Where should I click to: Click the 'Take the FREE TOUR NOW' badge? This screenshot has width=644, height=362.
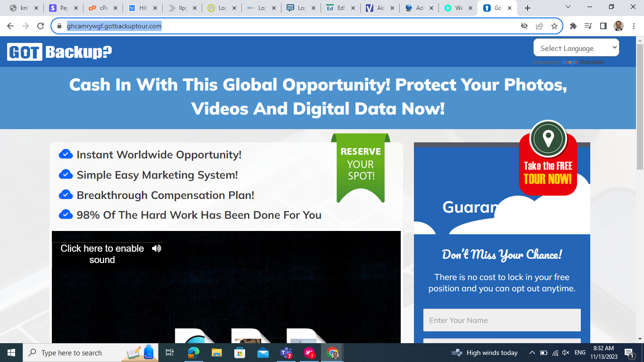[548, 170]
